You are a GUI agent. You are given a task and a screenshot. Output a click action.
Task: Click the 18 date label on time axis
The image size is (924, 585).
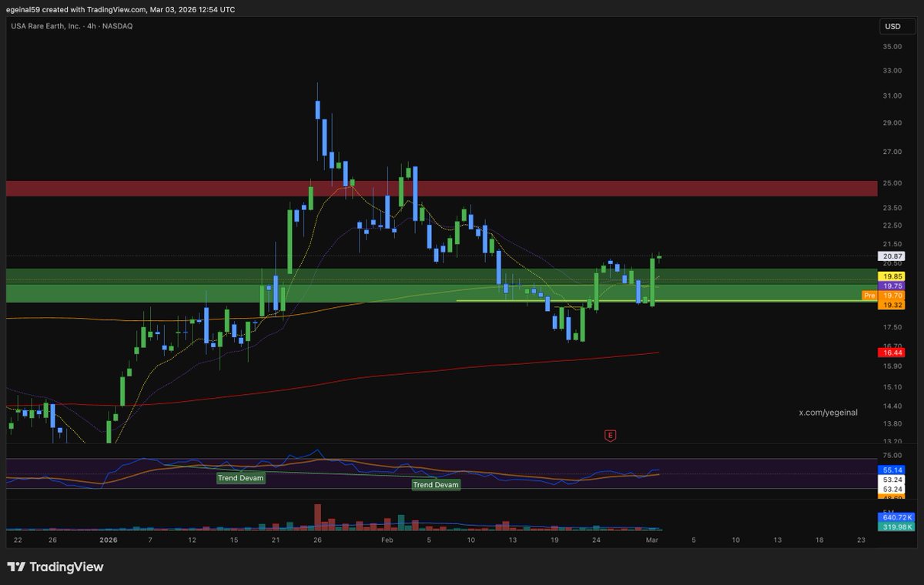tap(819, 540)
